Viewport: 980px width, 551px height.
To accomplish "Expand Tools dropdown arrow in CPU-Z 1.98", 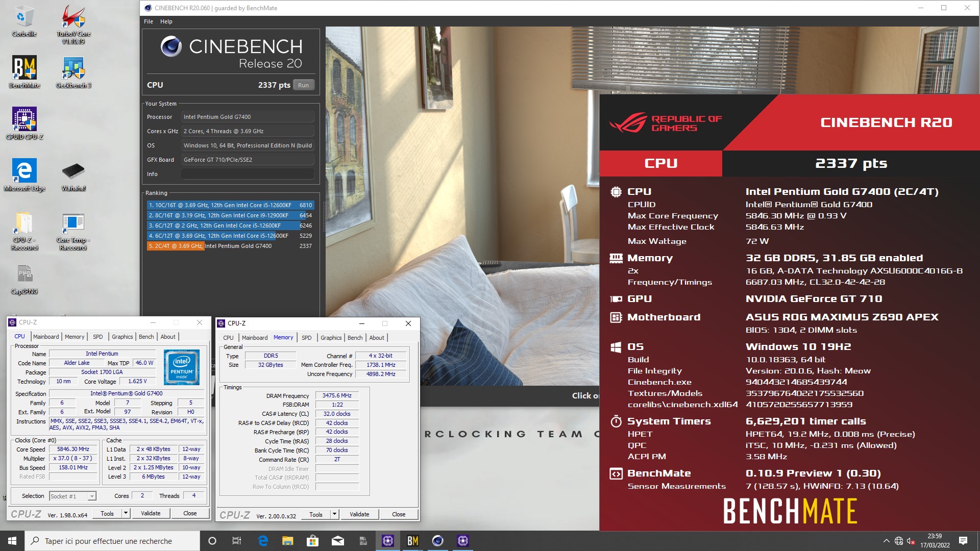I will [126, 513].
